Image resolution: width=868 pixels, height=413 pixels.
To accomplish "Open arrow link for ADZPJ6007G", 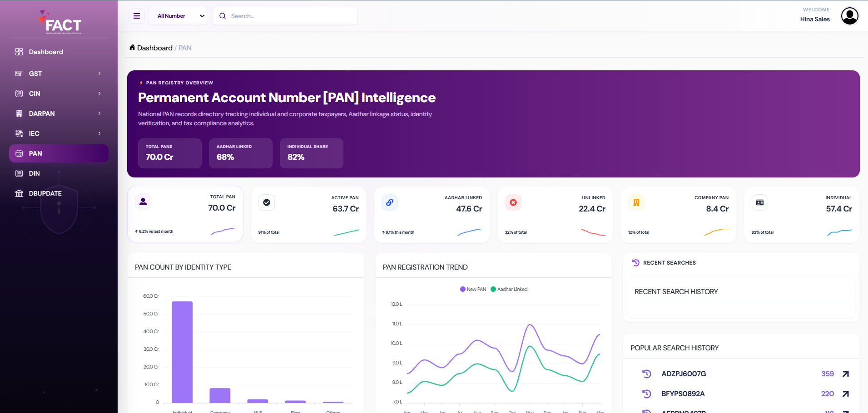I will (x=846, y=374).
